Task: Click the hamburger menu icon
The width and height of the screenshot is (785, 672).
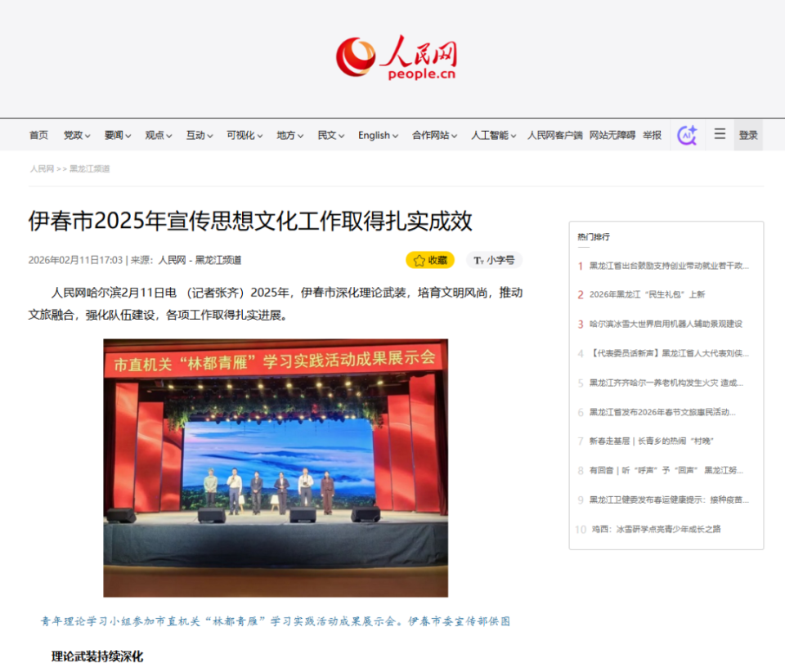Action: point(719,134)
